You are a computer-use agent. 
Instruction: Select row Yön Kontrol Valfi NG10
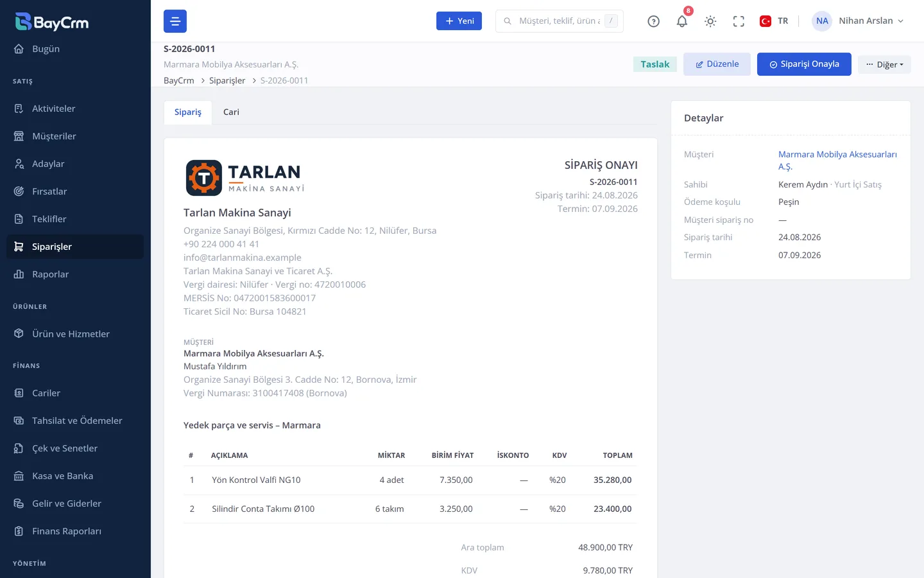(410, 480)
